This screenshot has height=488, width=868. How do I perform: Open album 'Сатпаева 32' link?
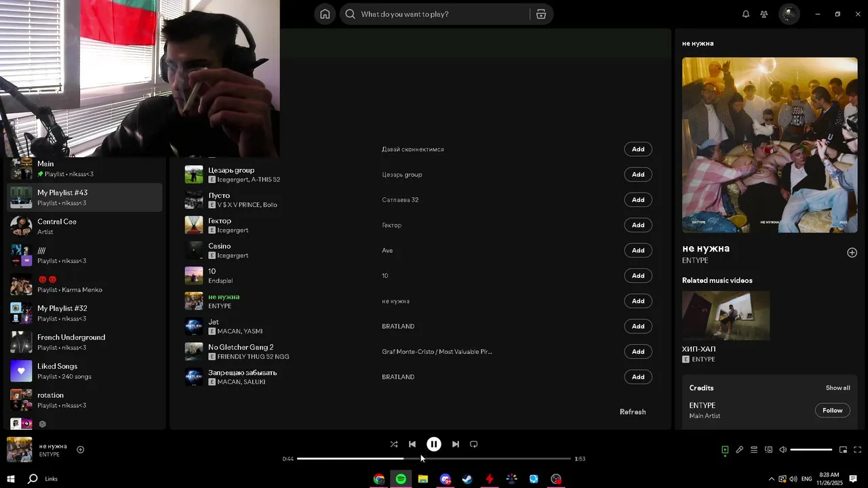(400, 200)
